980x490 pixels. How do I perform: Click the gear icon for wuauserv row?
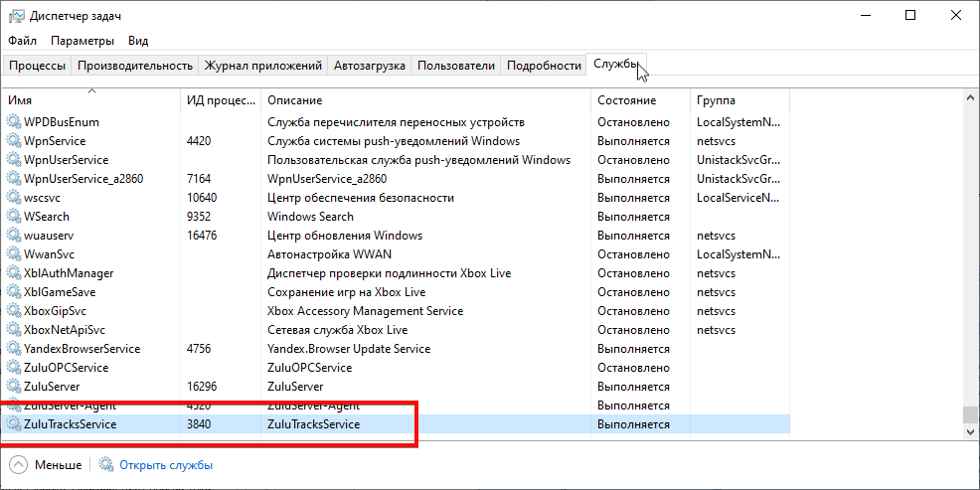[x=14, y=236]
